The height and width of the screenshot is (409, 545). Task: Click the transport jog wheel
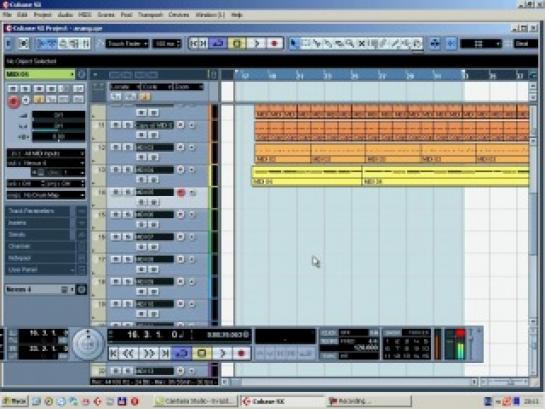click(x=88, y=344)
